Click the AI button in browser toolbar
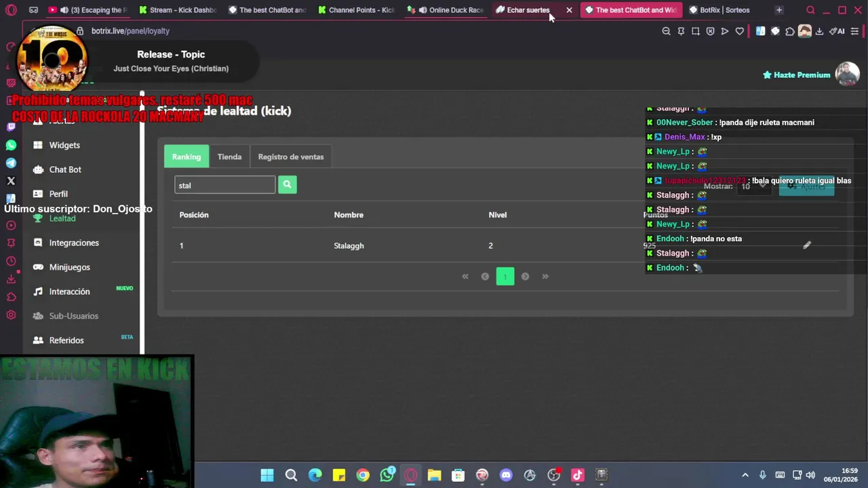Image resolution: width=868 pixels, height=488 pixels. tap(837, 31)
